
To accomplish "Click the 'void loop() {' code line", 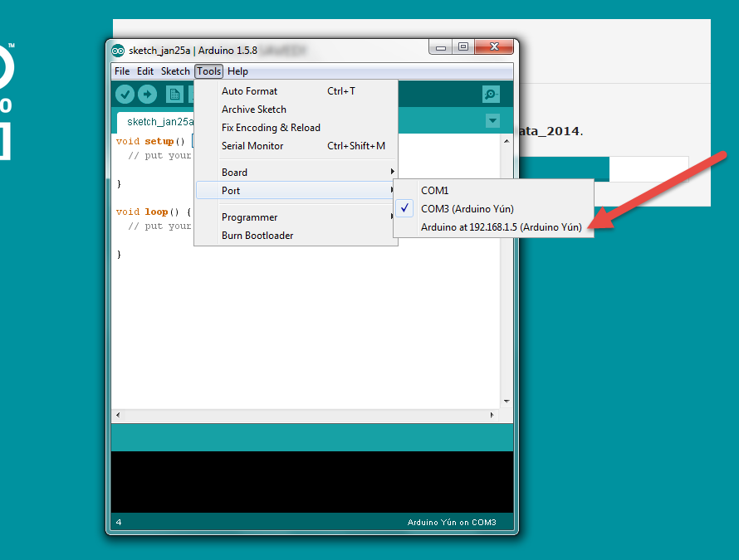I will (x=154, y=212).
